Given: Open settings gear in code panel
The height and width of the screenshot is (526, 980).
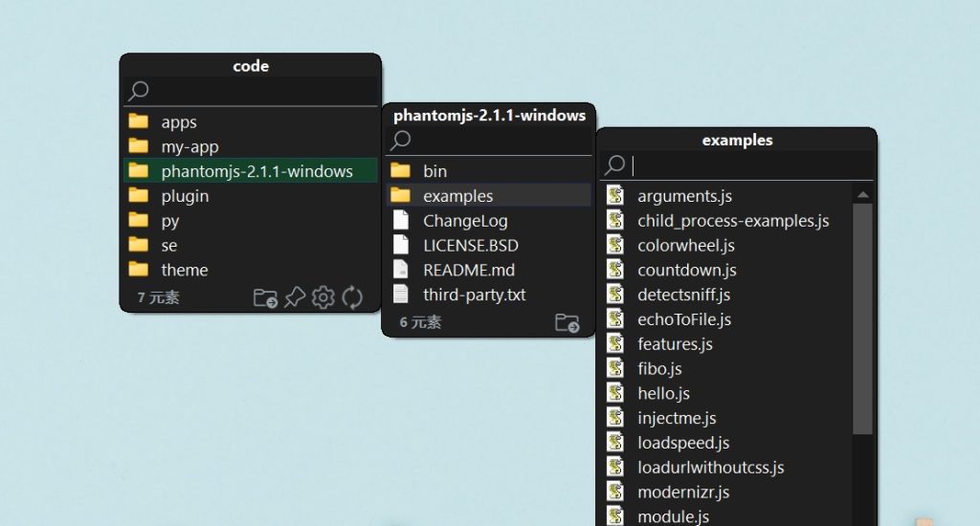Looking at the screenshot, I should tap(323, 297).
